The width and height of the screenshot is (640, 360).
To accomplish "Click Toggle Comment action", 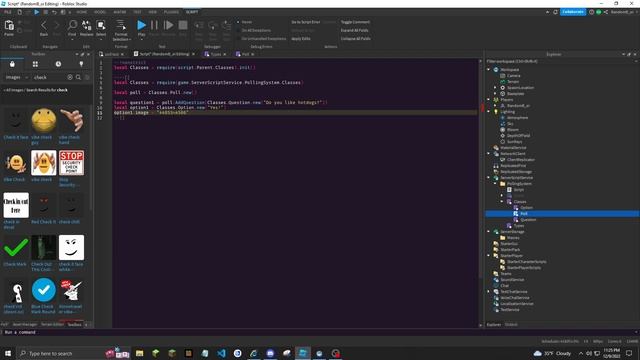I will (356, 22).
